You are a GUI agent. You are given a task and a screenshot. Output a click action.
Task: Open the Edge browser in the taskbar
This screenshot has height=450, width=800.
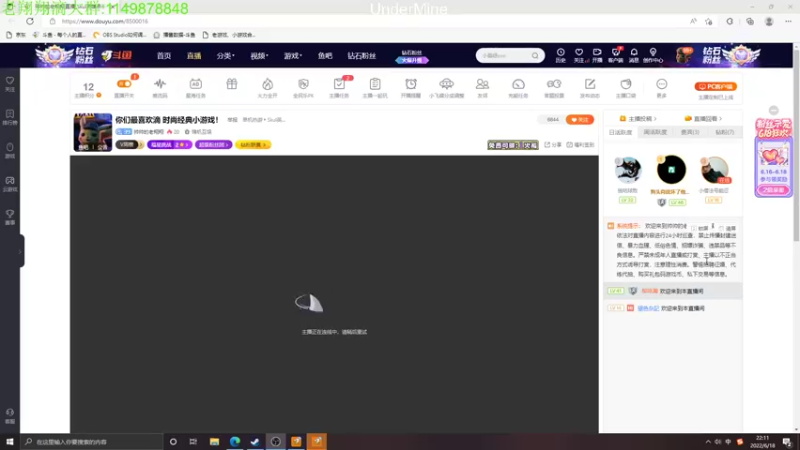[235, 441]
